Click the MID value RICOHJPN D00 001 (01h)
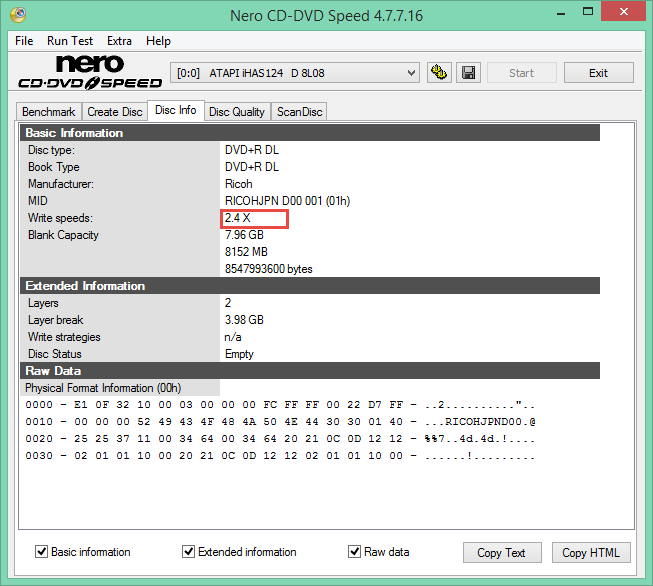This screenshot has height=586, width=653. (287, 201)
